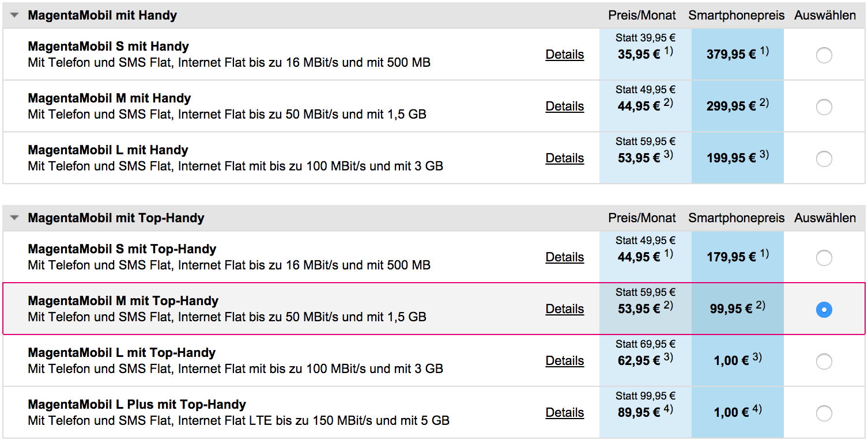Select MagentaMobil M mit Handy radio button
Image resolution: width=868 pixels, height=441 pixels.
pos(824,107)
